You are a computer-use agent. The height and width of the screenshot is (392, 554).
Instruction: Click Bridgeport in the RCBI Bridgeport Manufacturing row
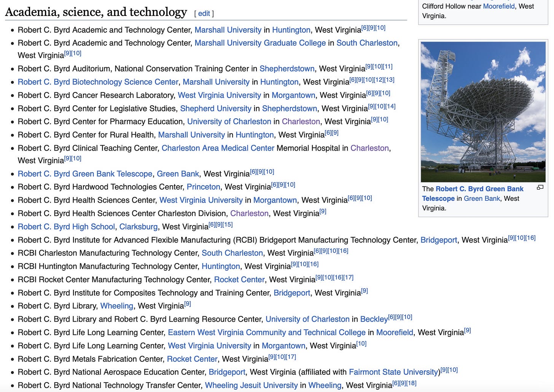tap(439, 240)
